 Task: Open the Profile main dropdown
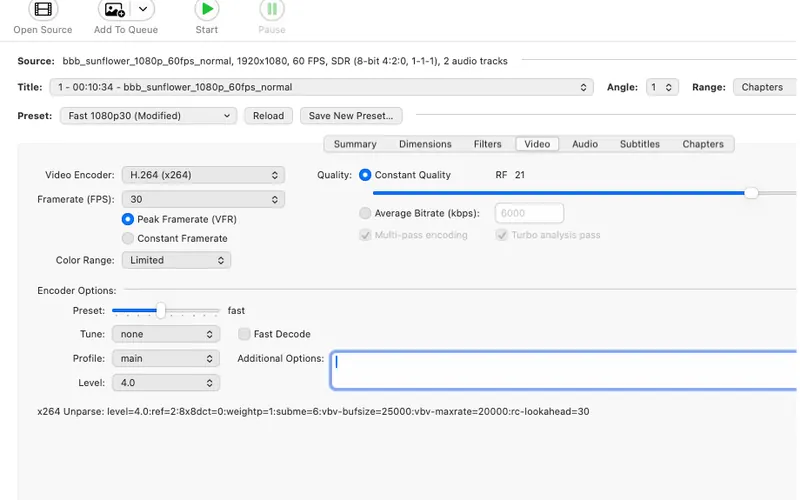tap(166, 359)
